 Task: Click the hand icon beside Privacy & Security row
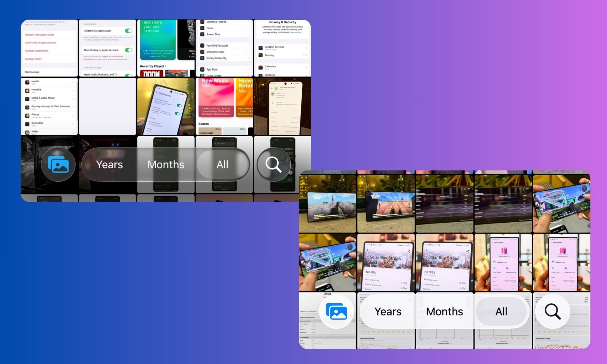(202, 58)
